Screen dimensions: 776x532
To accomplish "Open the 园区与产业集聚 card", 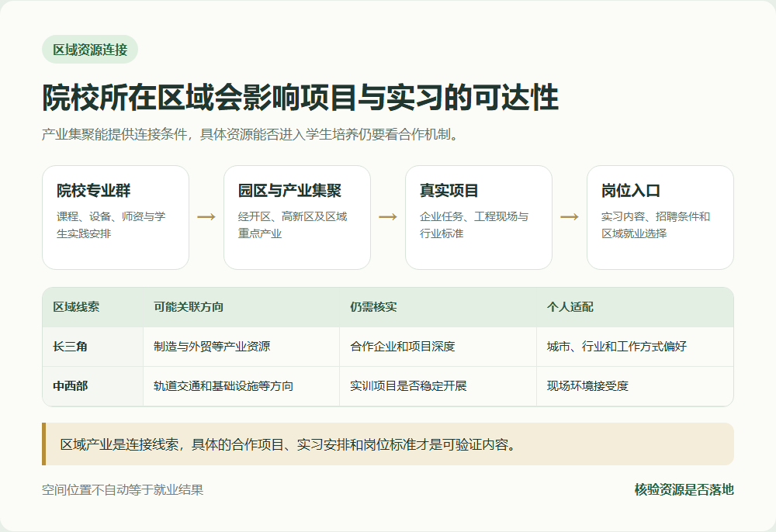I will 297,218.
